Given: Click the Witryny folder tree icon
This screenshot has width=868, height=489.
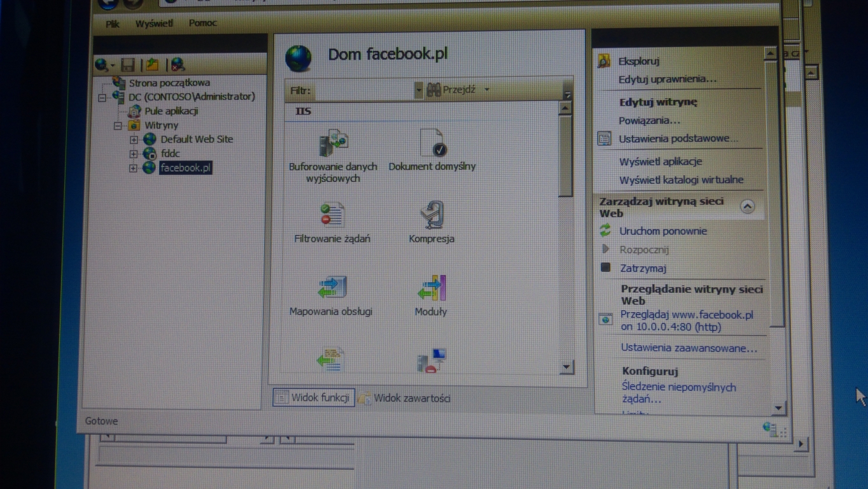Looking at the screenshot, I should point(134,125).
